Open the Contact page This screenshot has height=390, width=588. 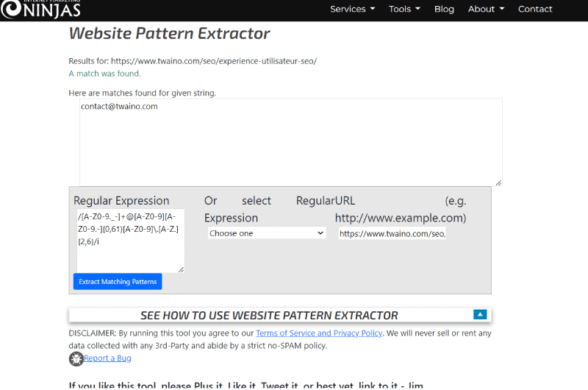(535, 9)
